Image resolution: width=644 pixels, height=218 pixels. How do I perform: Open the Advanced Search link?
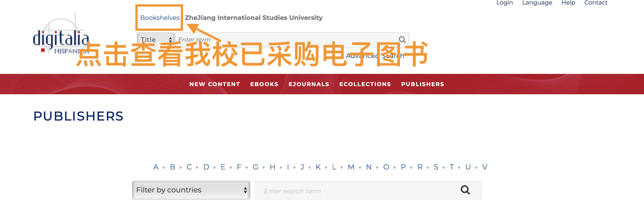pyautogui.click(x=375, y=56)
